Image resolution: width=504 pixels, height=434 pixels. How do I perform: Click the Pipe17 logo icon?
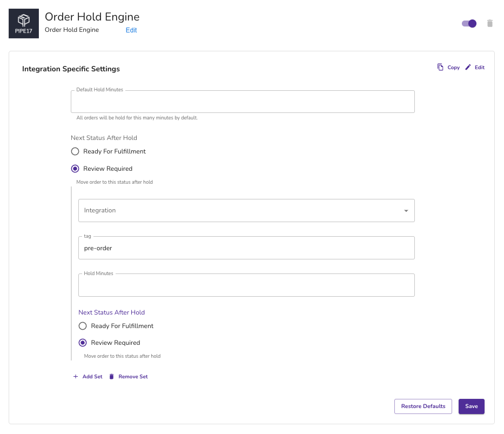click(24, 23)
